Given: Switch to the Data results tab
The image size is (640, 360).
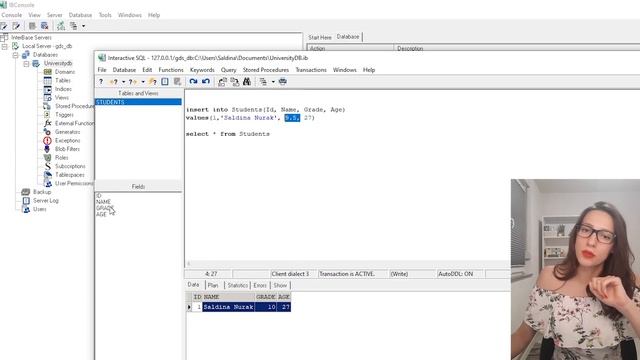Looking at the screenshot, I should (x=193, y=285).
